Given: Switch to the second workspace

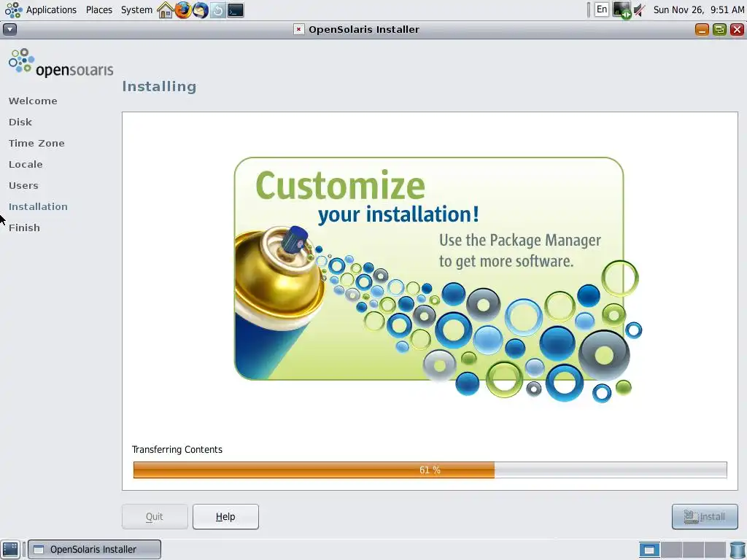Looking at the screenshot, I should tap(671, 550).
